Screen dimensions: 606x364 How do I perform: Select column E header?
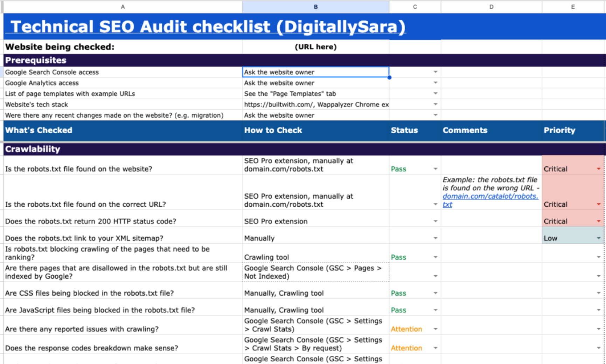click(573, 7)
